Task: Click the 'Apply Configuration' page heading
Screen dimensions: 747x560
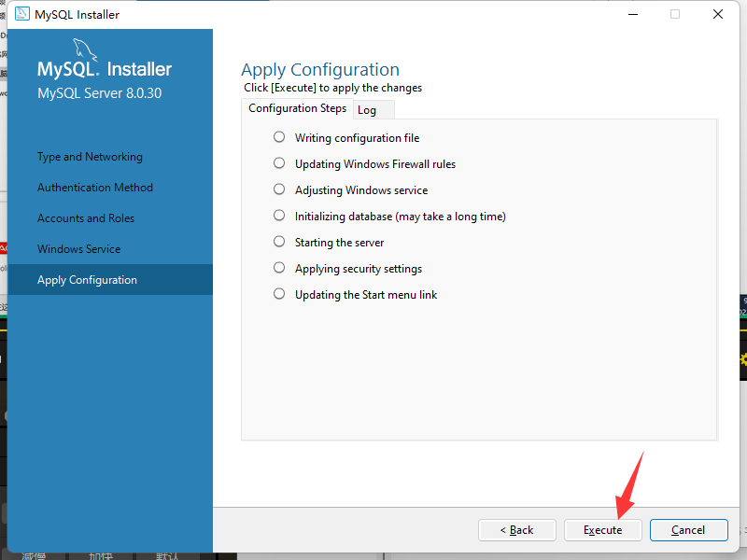Action: [320, 70]
